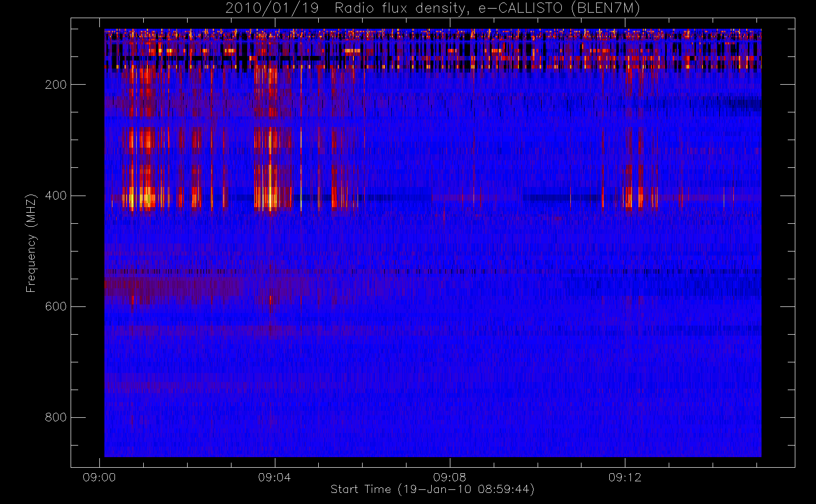
Task: Click the 400 frequency tick label
Action: tap(55, 196)
